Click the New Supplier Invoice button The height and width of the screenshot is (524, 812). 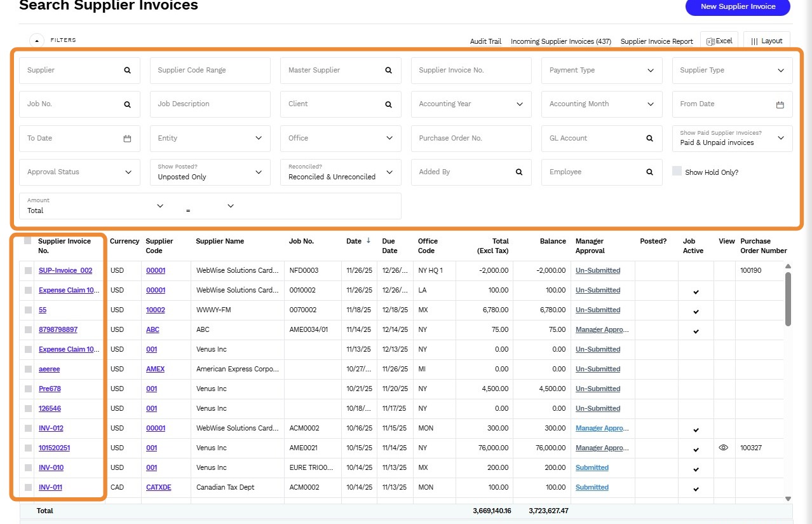pyautogui.click(x=737, y=7)
